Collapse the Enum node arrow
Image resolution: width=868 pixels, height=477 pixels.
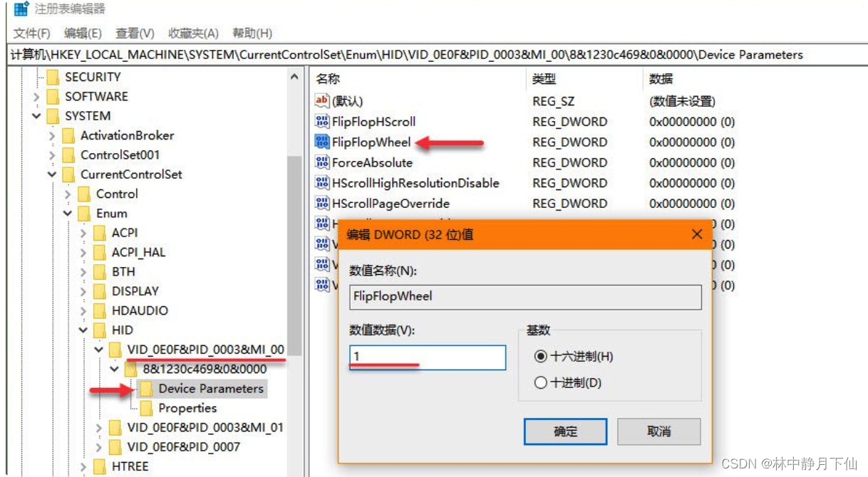(x=68, y=213)
